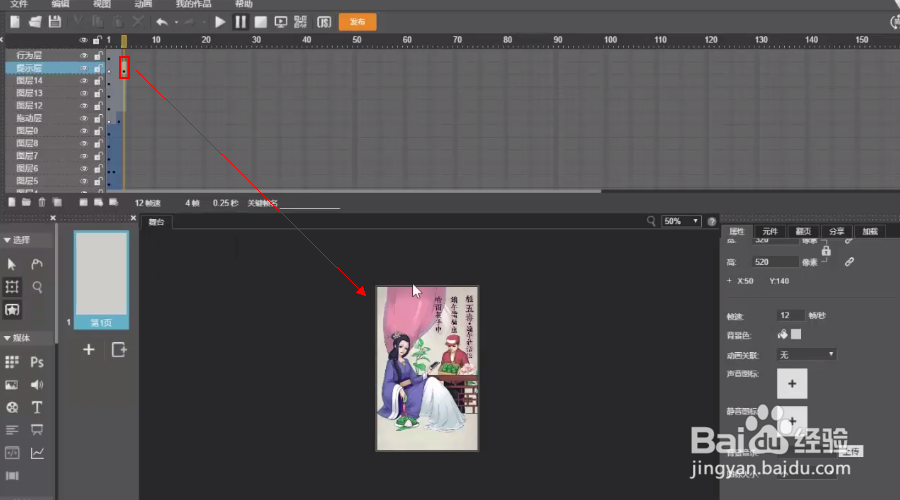Viewport: 900px width, 500px height.
Task: Delete layer with trash icon below timeline
Action: 42,202
